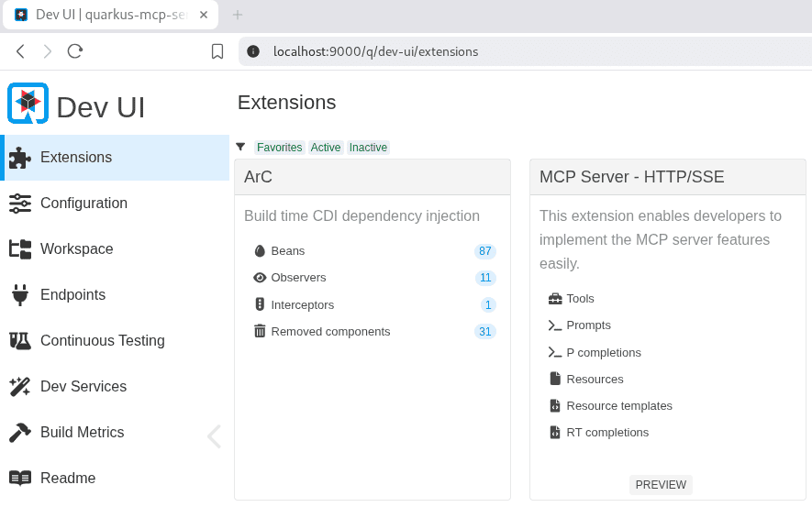812x507 pixels.
Task: Select the Dev UI browser tab
Action: pyautogui.click(x=110, y=15)
